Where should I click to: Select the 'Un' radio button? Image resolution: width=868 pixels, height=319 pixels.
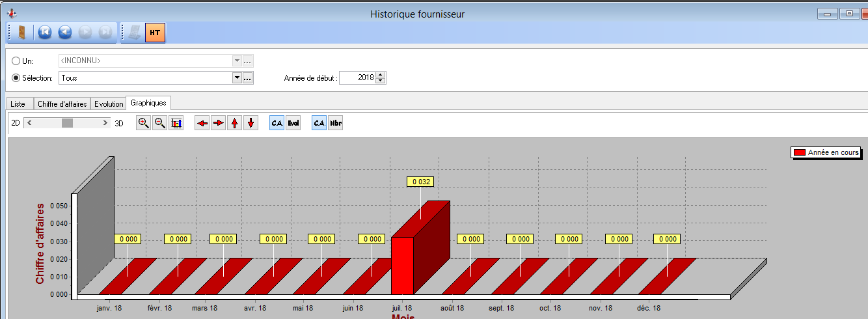coord(16,61)
